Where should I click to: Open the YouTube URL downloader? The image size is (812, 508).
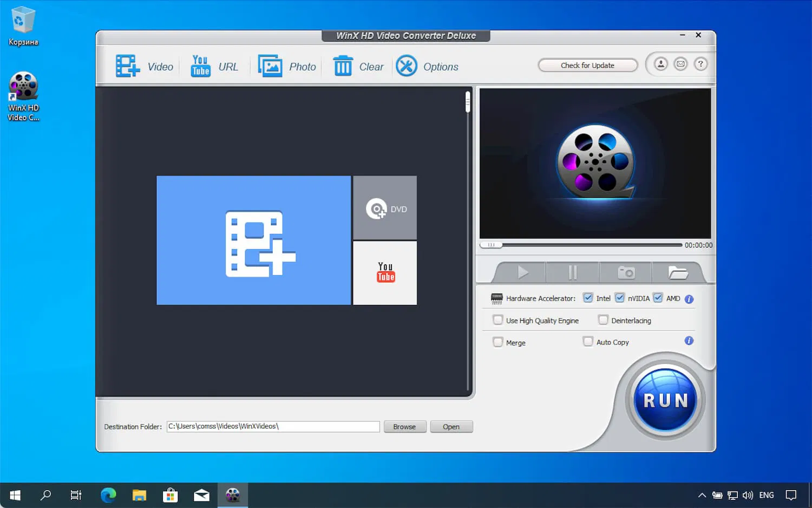click(x=200, y=66)
